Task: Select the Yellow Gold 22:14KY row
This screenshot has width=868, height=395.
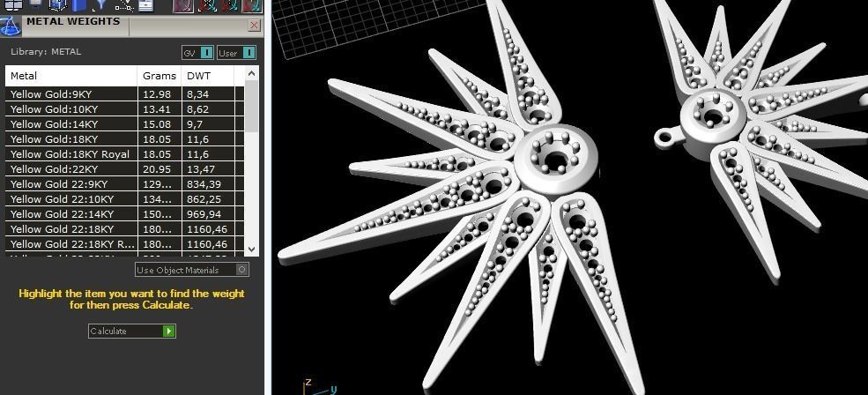Action: (124, 214)
